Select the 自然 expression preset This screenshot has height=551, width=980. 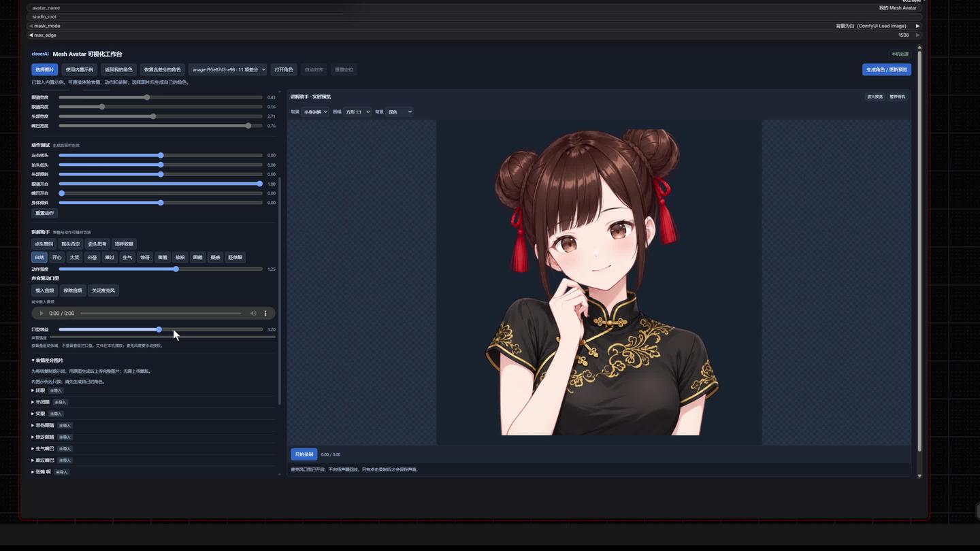click(39, 258)
